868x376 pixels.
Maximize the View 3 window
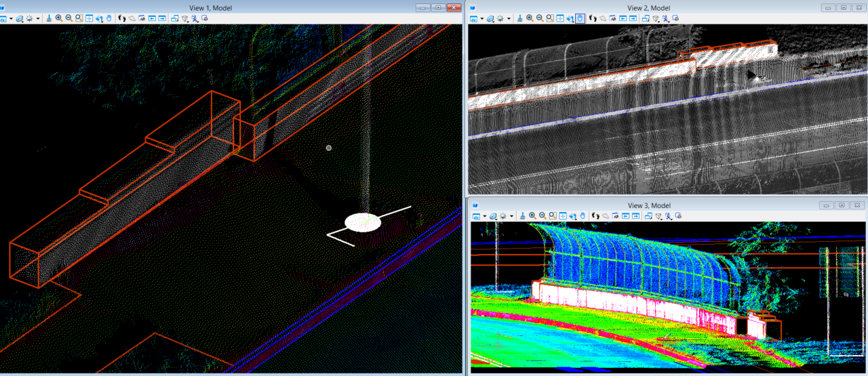[842, 205]
